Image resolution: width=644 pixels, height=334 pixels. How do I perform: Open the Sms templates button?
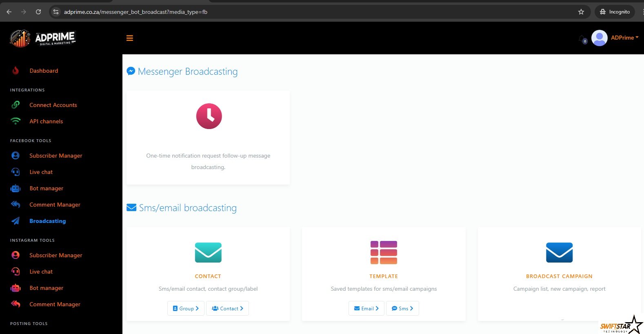click(x=402, y=308)
